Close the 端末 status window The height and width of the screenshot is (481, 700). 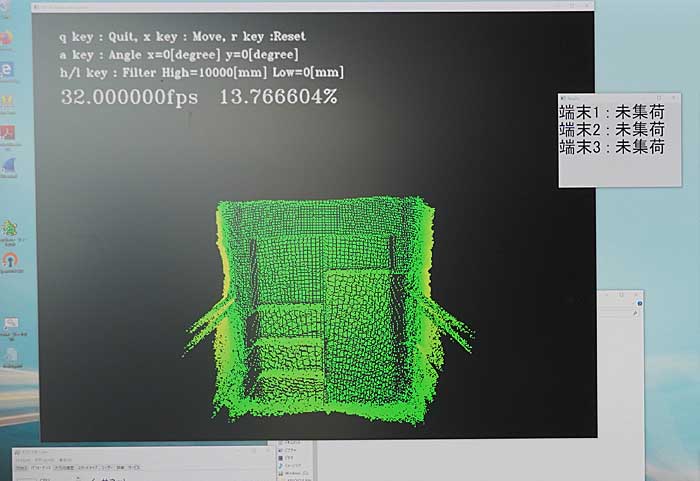[x=674, y=98]
